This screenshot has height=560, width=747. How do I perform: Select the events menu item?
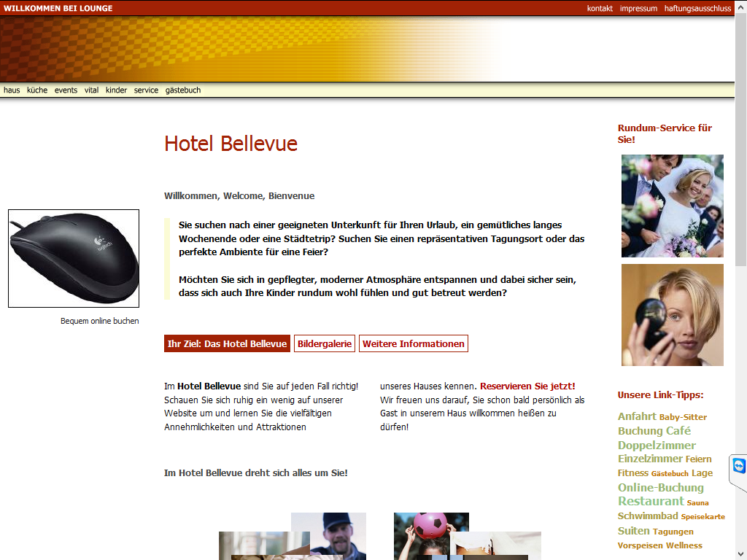(66, 90)
